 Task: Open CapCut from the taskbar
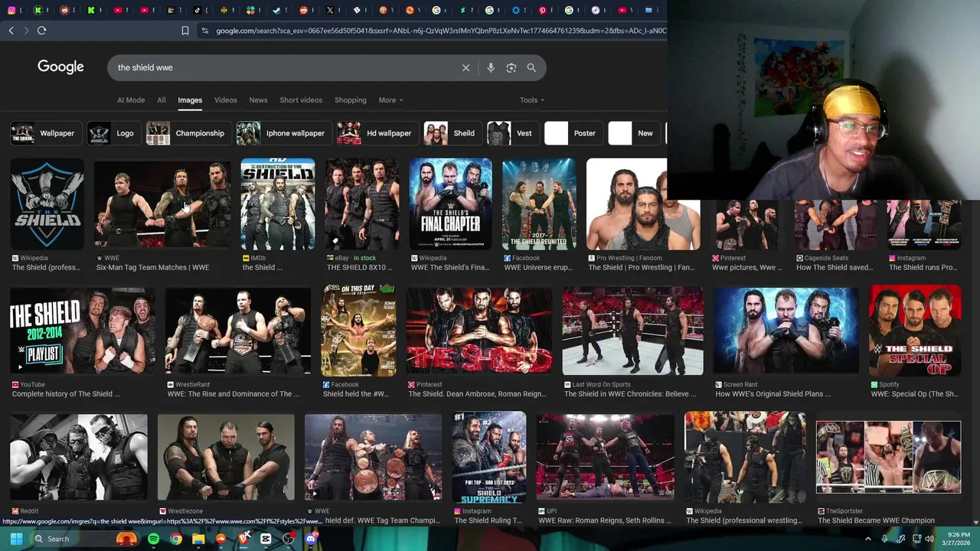(266, 539)
